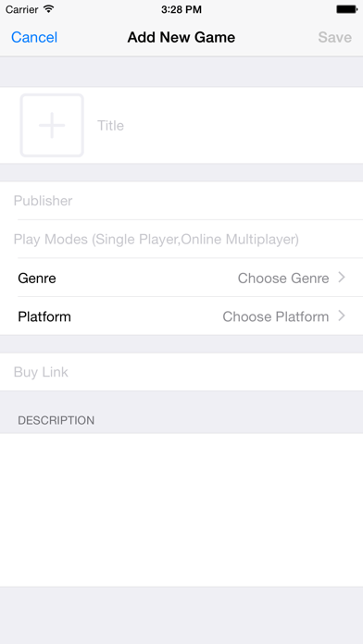The height and width of the screenshot is (644, 363).
Task: Focus the Buy Link field
Action: pyautogui.click(x=181, y=372)
